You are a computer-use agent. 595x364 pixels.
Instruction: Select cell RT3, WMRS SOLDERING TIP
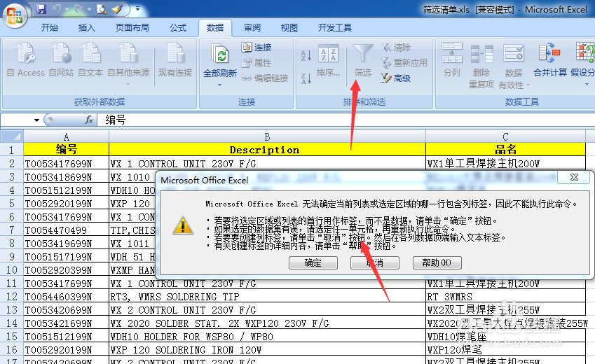[267, 297]
